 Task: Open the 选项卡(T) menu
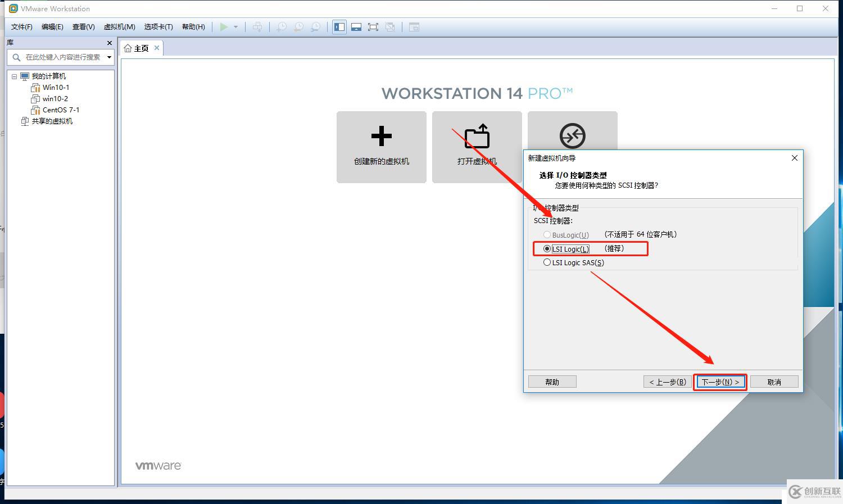[x=158, y=27]
